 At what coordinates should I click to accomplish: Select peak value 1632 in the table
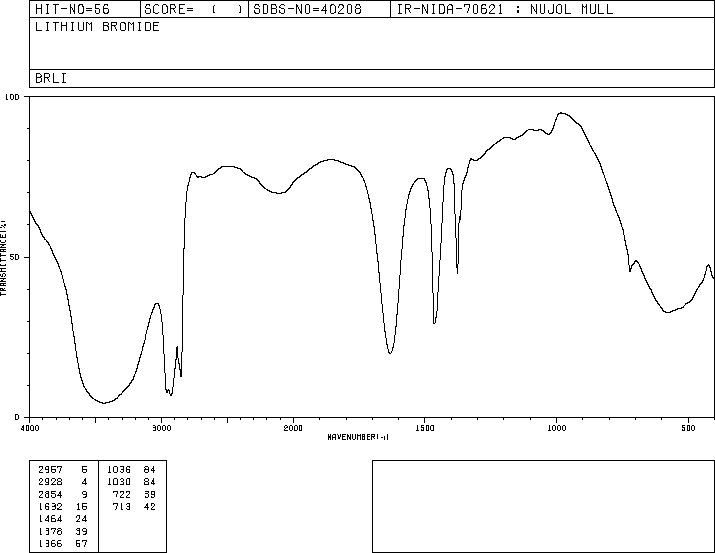tap(50, 506)
